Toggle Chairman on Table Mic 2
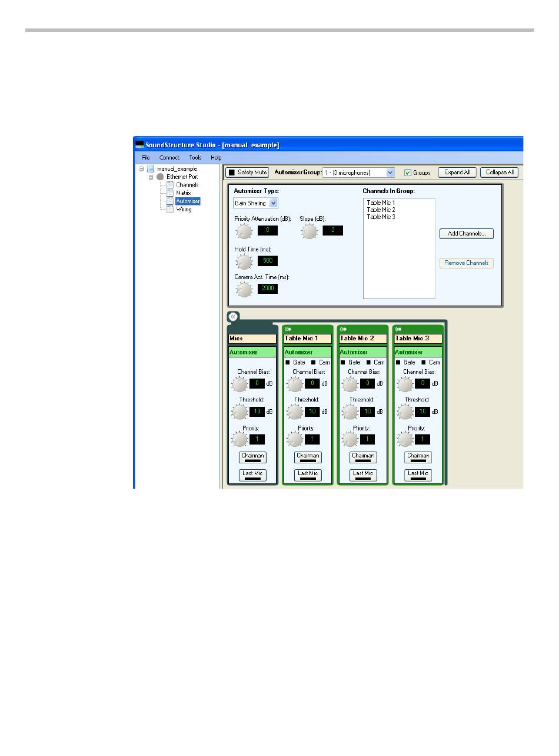Screen dimensions: 559x756 click(363, 457)
